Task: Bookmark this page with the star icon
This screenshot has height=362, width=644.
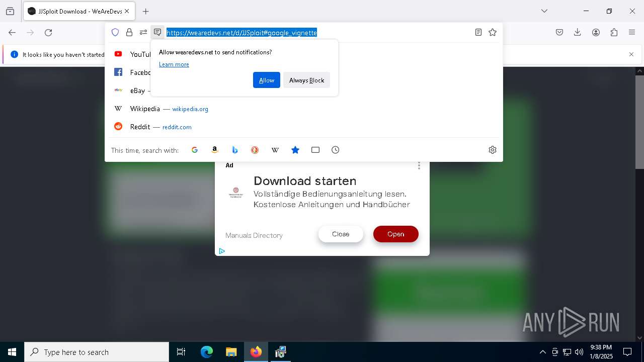Action: point(493,32)
